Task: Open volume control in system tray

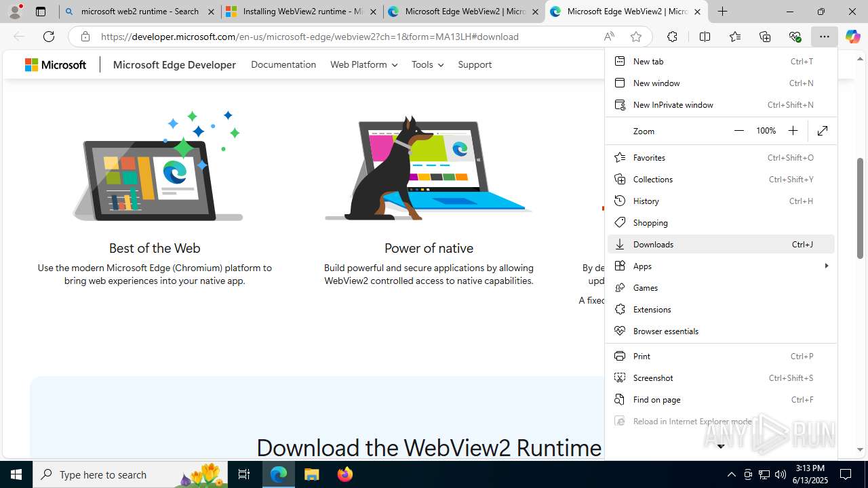Action: click(x=781, y=474)
